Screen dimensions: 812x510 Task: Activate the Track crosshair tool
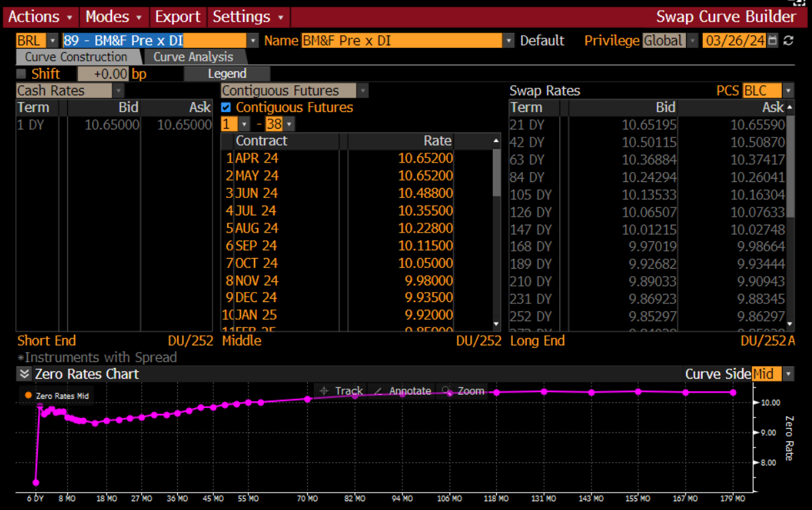pos(324,391)
